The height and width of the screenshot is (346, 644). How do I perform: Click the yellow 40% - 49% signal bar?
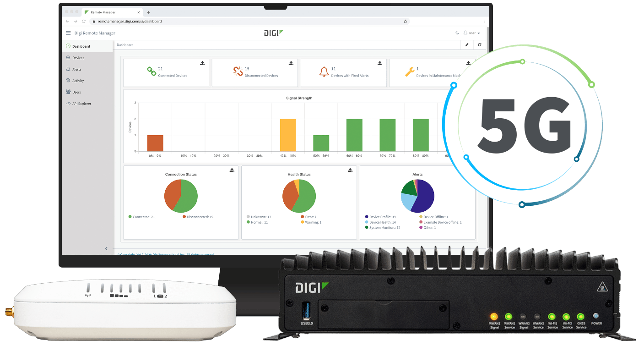click(x=288, y=135)
